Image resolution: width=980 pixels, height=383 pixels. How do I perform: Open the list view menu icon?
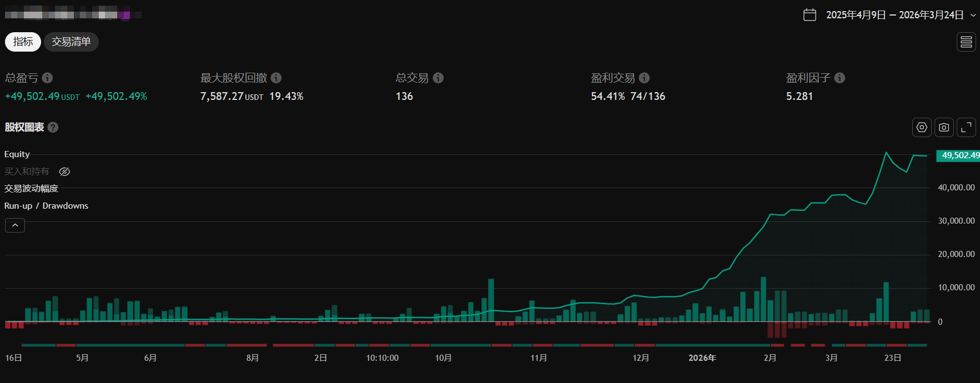(966, 42)
